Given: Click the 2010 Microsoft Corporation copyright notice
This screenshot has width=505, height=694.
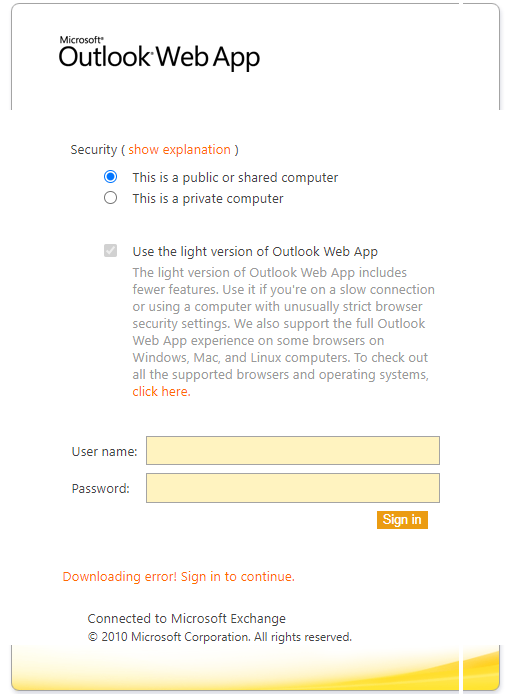Looking at the screenshot, I should 220,637.
